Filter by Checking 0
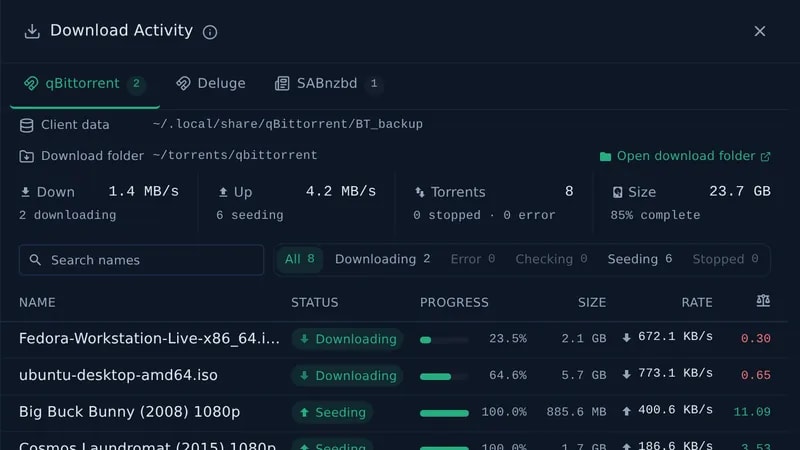800x450 pixels. [551, 259]
